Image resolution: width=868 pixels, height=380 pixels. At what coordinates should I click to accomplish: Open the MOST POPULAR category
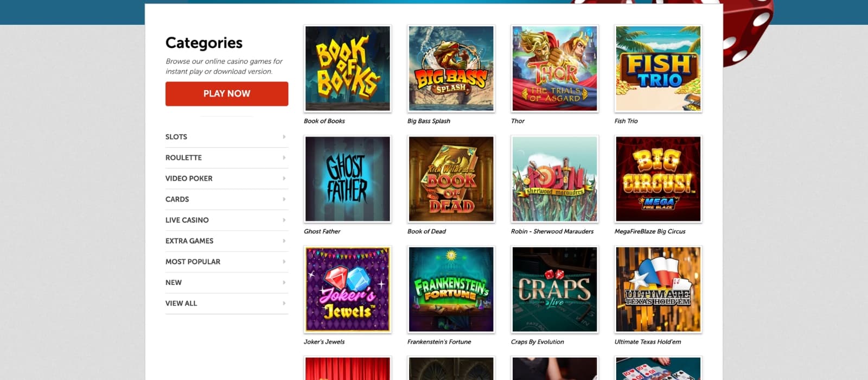(x=227, y=262)
